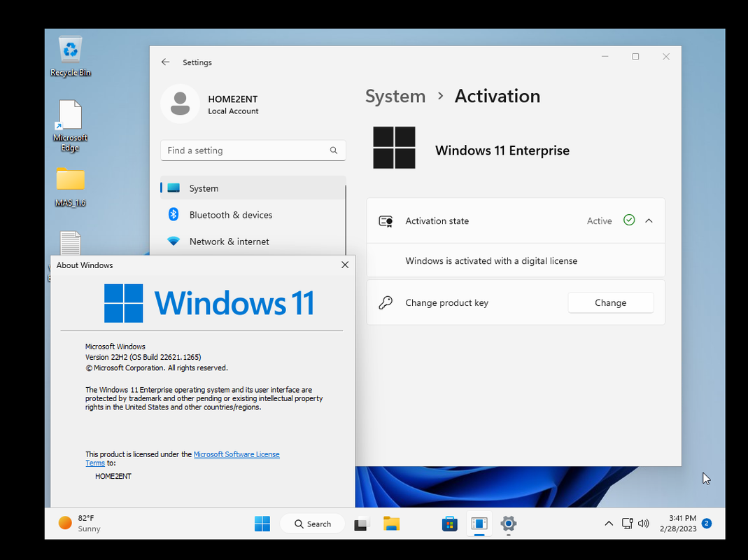
Task: Click the Change product key button
Action: tap(611, 302)
